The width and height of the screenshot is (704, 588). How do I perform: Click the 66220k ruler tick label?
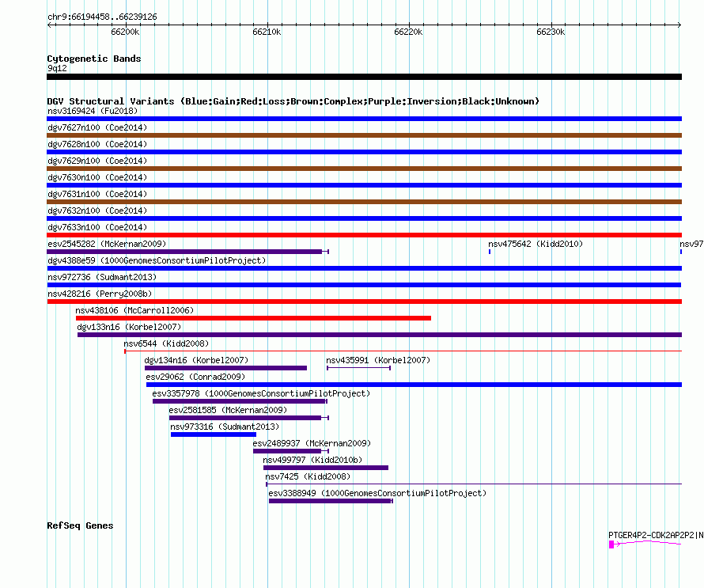point(408,32)
